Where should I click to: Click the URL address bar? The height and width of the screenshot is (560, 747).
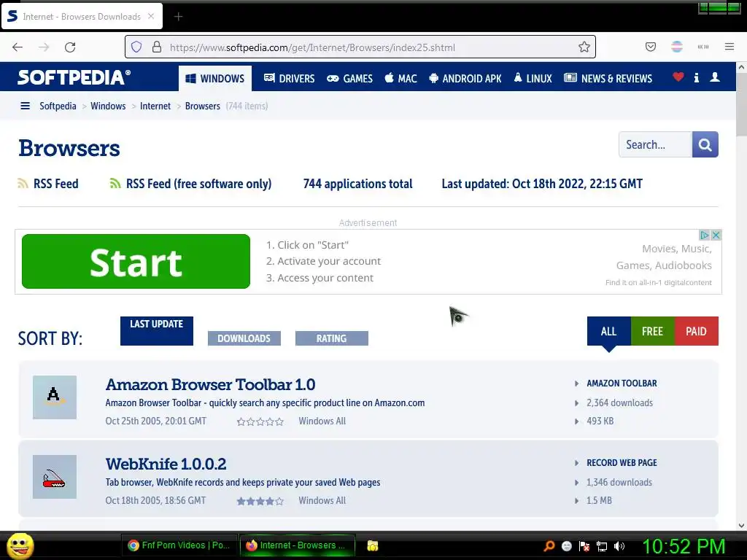pyautogui.click(x=360, y=47)
